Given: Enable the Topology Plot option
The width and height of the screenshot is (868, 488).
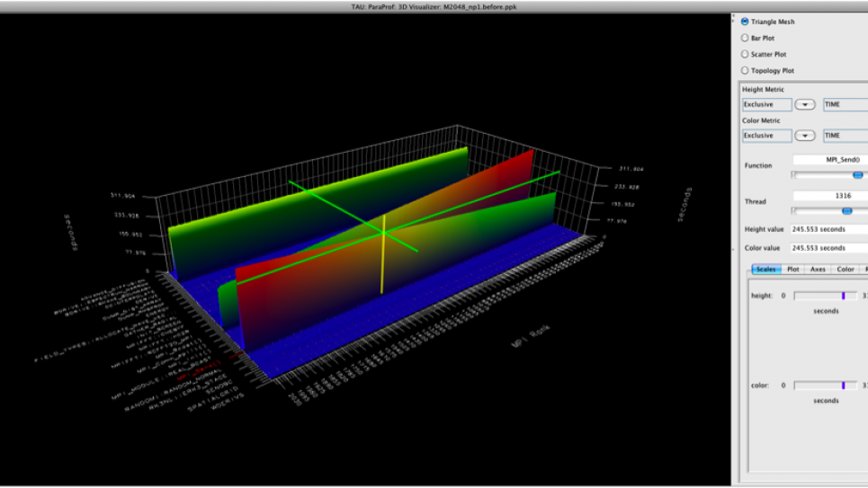Looking at the screenshot, I should 745,70.
